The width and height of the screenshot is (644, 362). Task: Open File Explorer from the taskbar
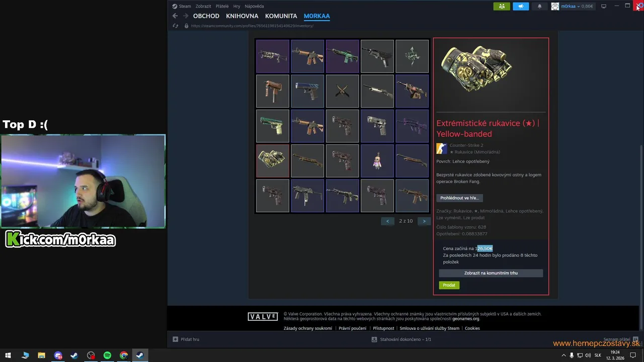[42, 355]
